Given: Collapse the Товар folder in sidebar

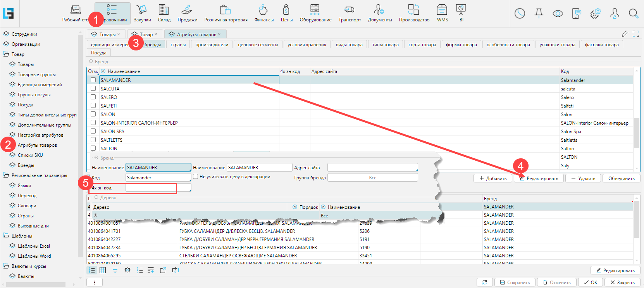Looking at the screenshot, I should pyautogui.click(x=6, y=54).
